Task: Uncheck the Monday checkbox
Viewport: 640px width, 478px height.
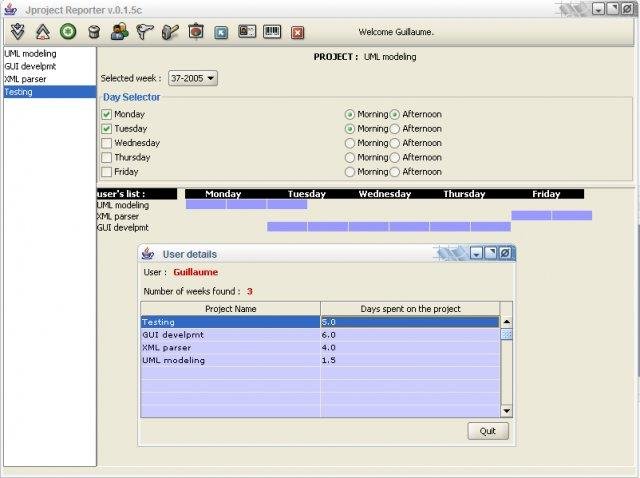Action: (x=107, y=114)
